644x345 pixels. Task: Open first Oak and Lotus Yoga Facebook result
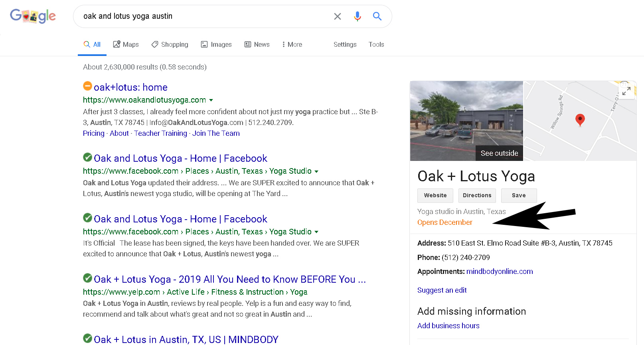[x=180, y=159]
